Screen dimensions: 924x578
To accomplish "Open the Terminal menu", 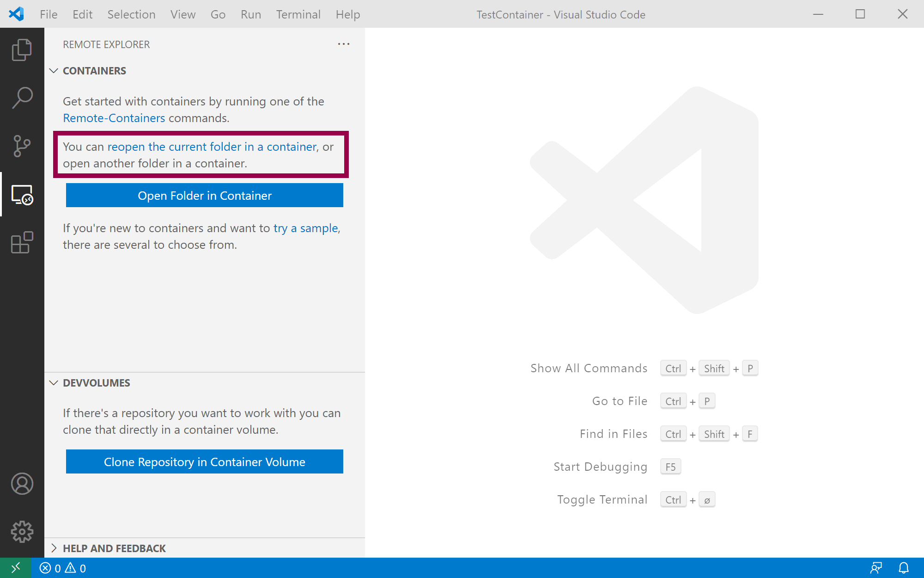I will pyautogui.click(x=298, y=14).
